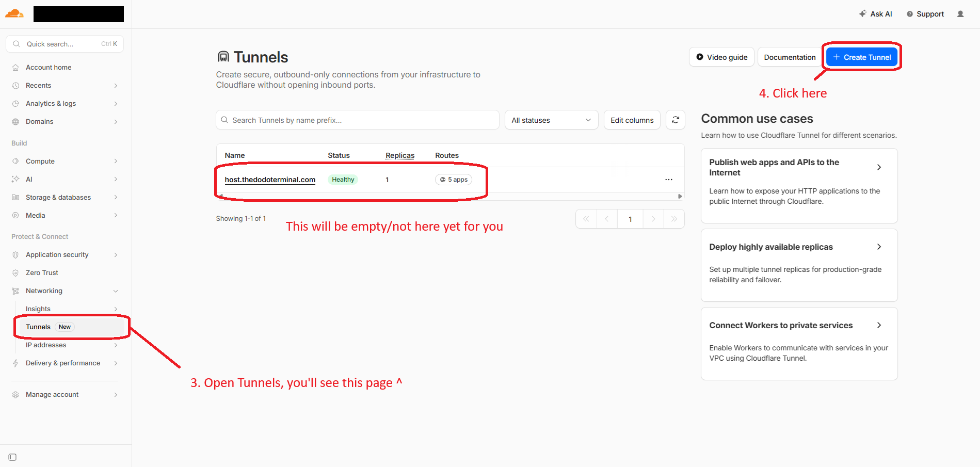Click the Search Tunnels by name prefix field
The height and width of the screenshot is (467, 980).
[357, 120]
